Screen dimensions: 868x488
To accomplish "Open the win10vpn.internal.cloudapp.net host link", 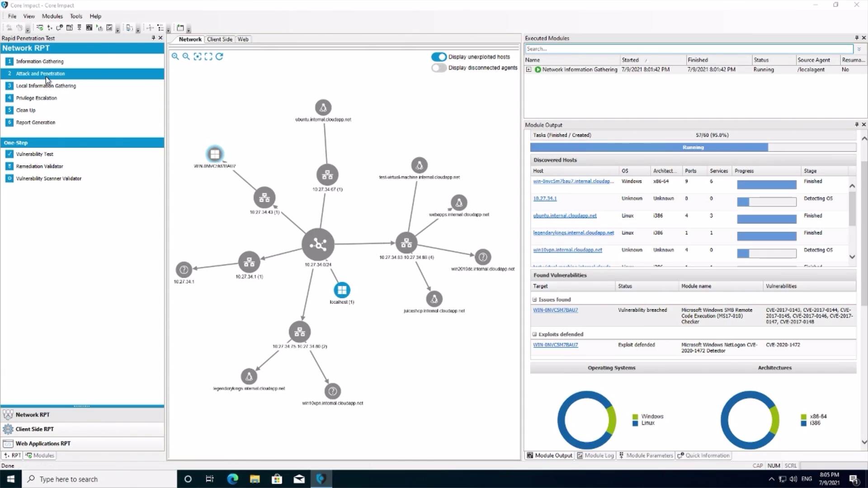I will [x=567, y=250].
